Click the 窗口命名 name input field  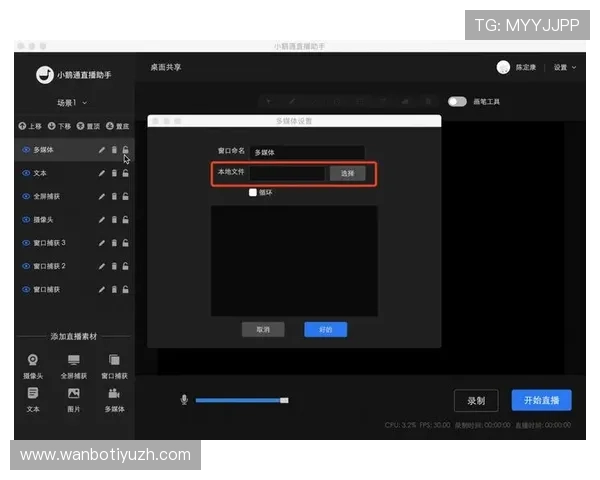[x=307, y=153]
